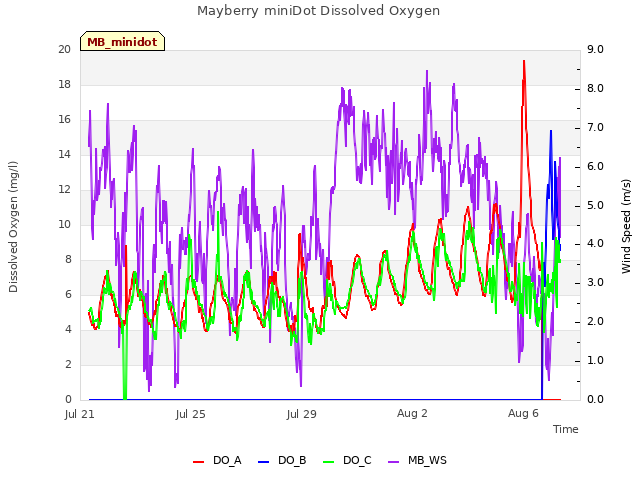Click the Jul 25 date tick label
Viewport: 640px width, 480px height.
pos(191,414)
